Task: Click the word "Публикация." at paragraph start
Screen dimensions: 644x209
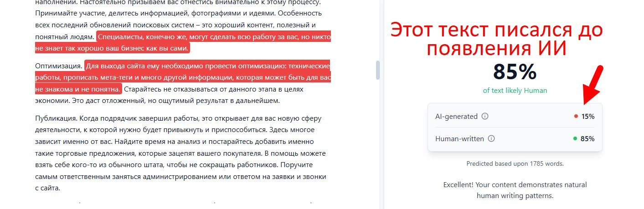Action: pos(56,118)
